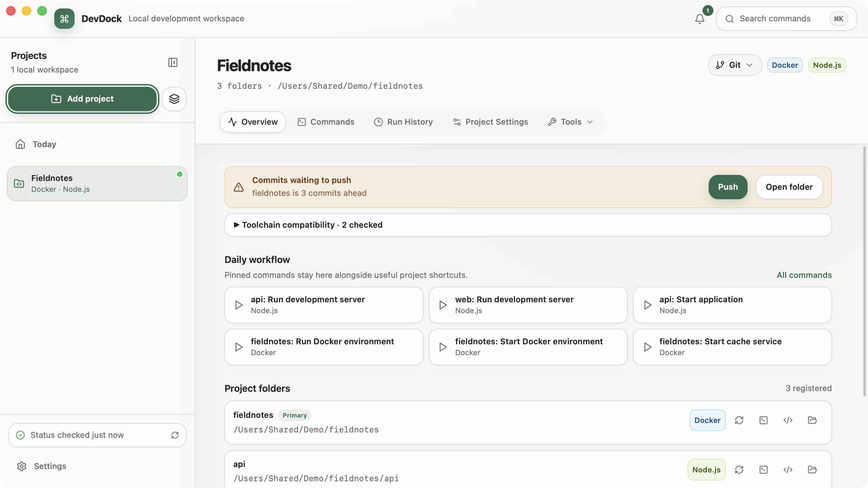Viewport: 868px width, 488px height.
Task: Click the '3 registered' count text
Action: 809,388
